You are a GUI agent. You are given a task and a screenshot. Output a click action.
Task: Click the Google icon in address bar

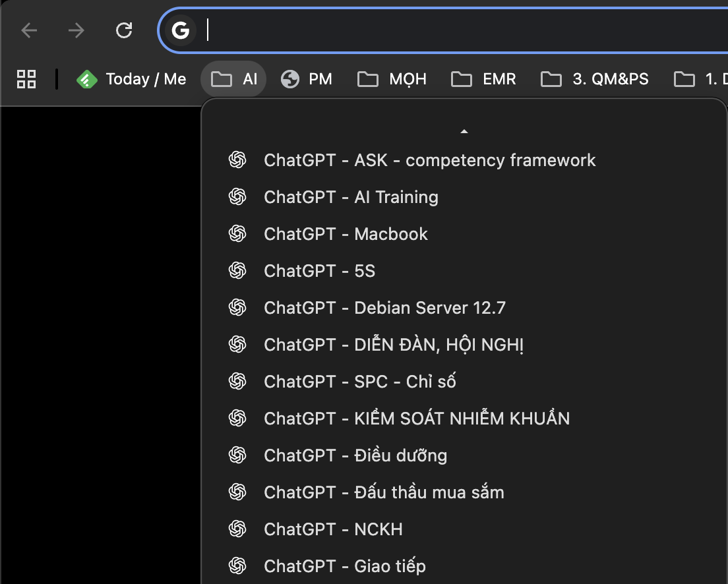pyautogui.click(x=180, y=30)
